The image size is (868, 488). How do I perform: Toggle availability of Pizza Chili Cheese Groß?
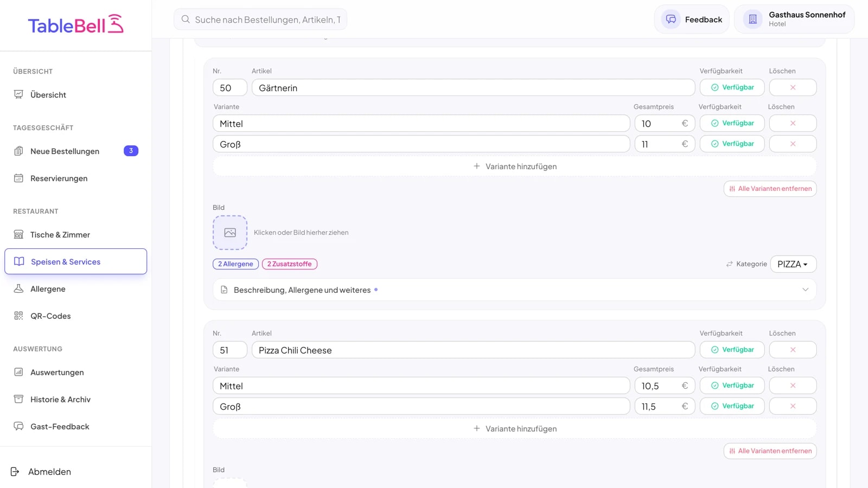pos(732,406)
